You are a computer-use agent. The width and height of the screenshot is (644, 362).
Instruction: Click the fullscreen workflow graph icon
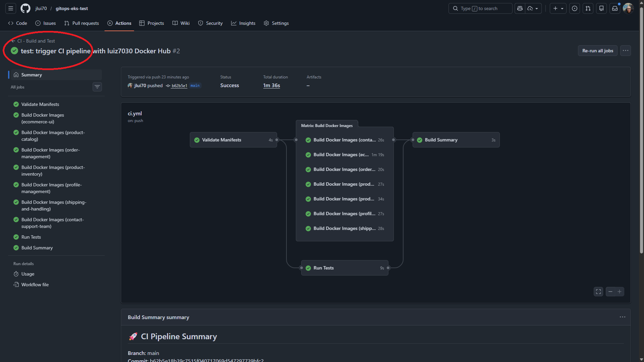[598, 292]
